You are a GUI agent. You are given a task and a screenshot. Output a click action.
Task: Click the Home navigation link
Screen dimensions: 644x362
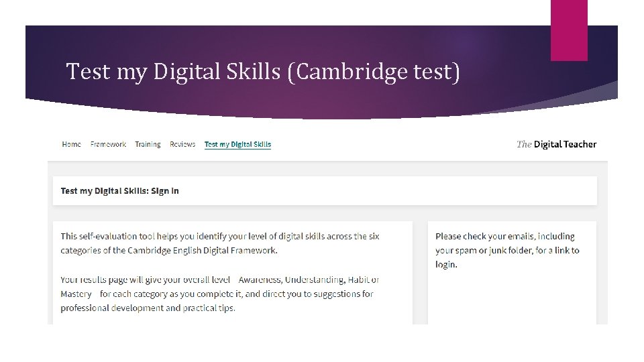(x=71, y=144)
